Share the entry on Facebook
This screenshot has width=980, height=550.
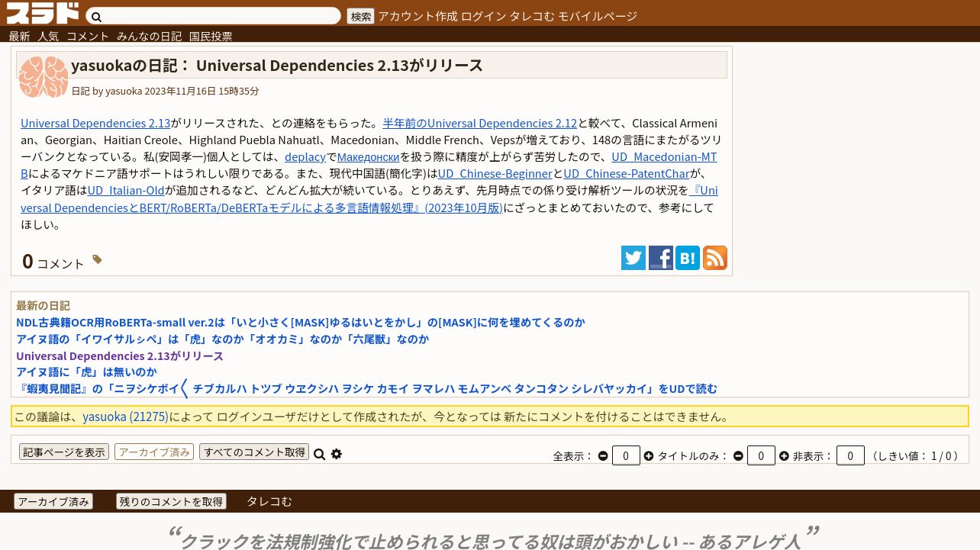coord(661,258)
